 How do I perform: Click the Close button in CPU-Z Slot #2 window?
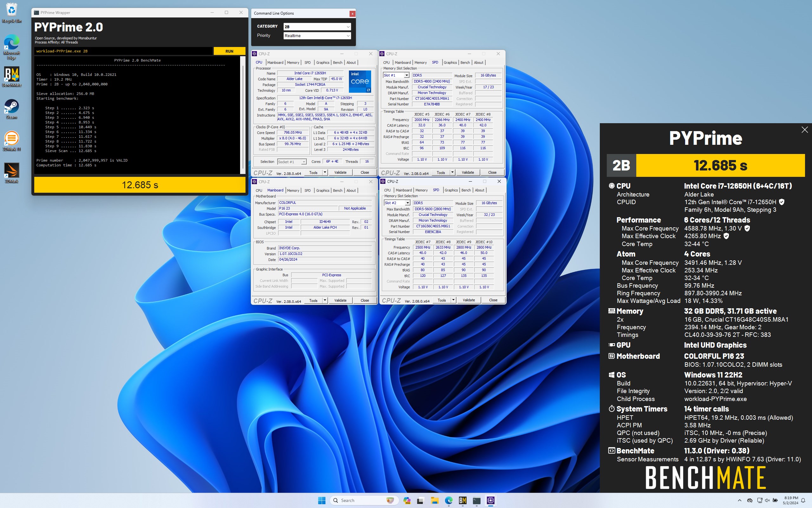tap(493, 300)
